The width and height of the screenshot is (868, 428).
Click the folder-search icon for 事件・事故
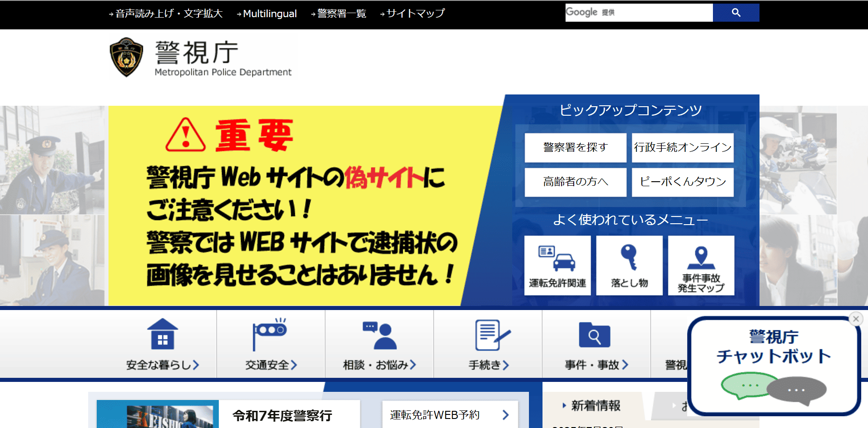click(594, 334)
